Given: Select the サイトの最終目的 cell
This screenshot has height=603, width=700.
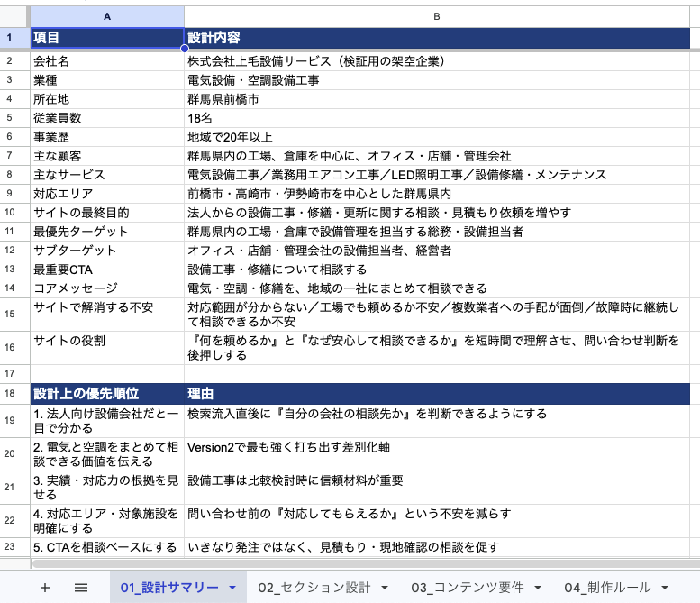Looking at the screenshot, I should click(x=107, y=213).
